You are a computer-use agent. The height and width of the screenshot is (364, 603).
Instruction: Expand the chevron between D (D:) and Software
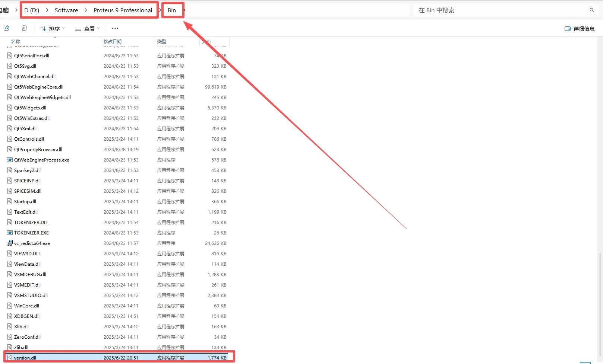(47, 10)
